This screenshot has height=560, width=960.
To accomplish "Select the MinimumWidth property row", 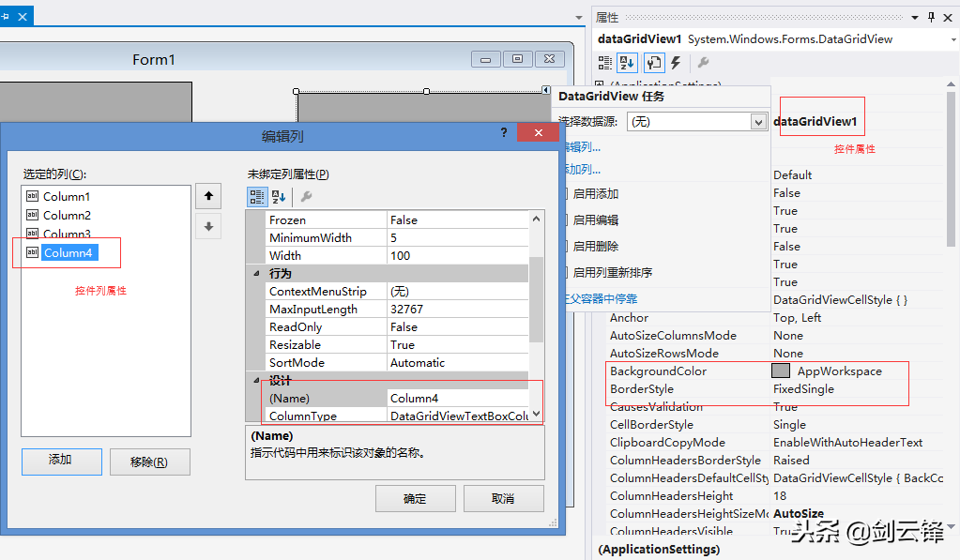I will pos(397,238).
